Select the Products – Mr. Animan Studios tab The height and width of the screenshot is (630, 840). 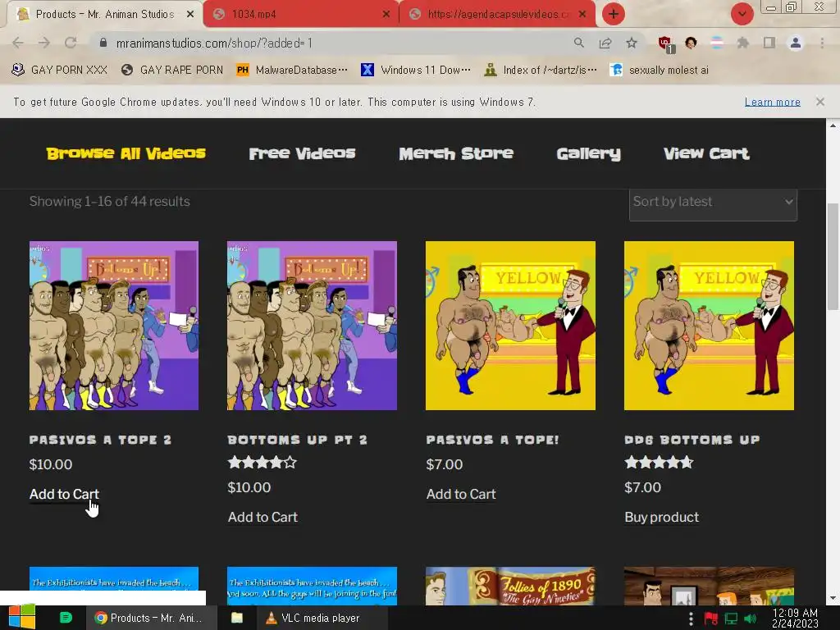click(x=104, y=15)
